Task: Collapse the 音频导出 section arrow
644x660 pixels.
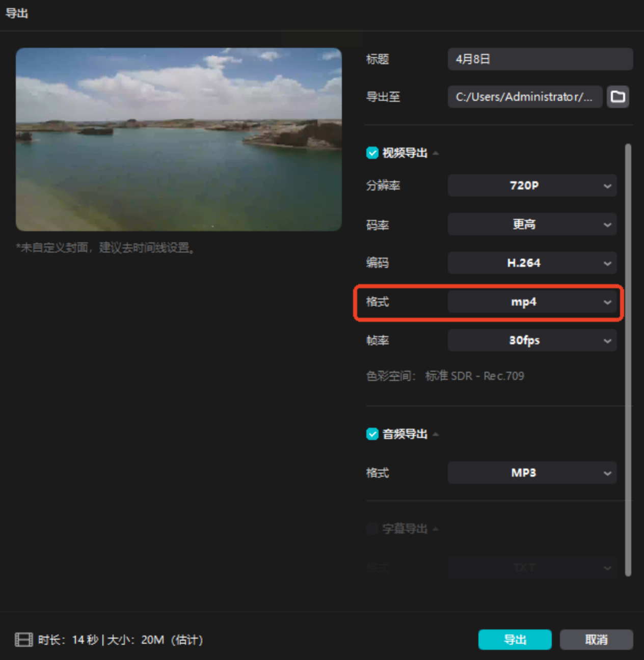Action: coord(436,434)
